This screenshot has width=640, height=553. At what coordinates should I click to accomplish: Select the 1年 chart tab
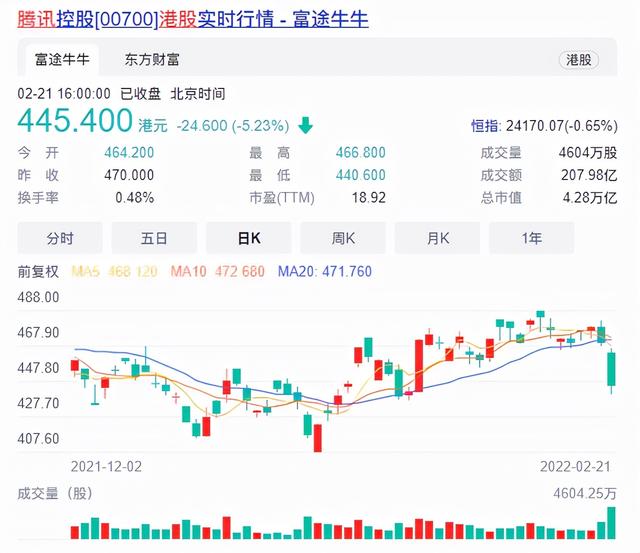[531, 238]
